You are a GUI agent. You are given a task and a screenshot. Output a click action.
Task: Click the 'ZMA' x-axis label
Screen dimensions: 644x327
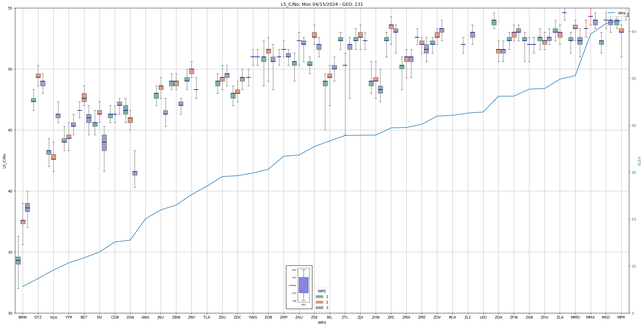pos(406,317)
